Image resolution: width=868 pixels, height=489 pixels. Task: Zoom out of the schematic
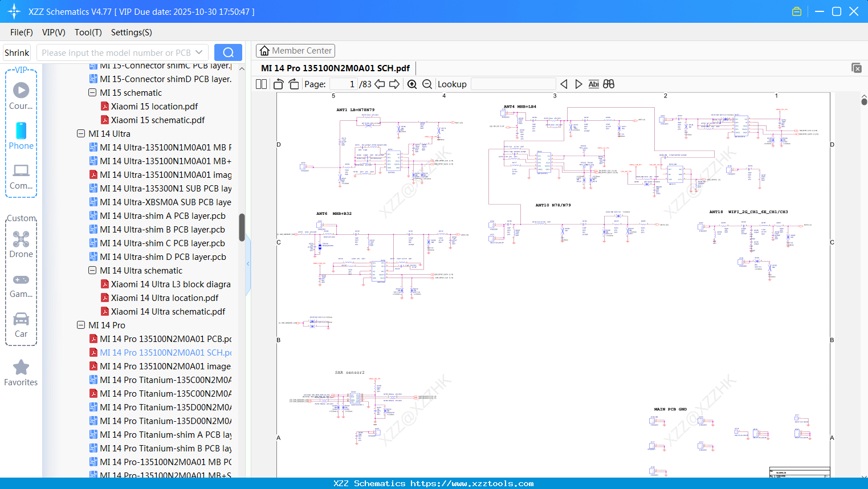(x=427, y=84)
